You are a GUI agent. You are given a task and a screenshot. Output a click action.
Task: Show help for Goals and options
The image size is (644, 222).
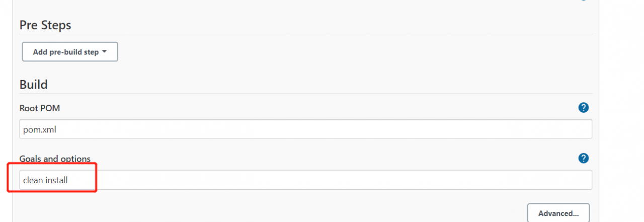(583, 158)
